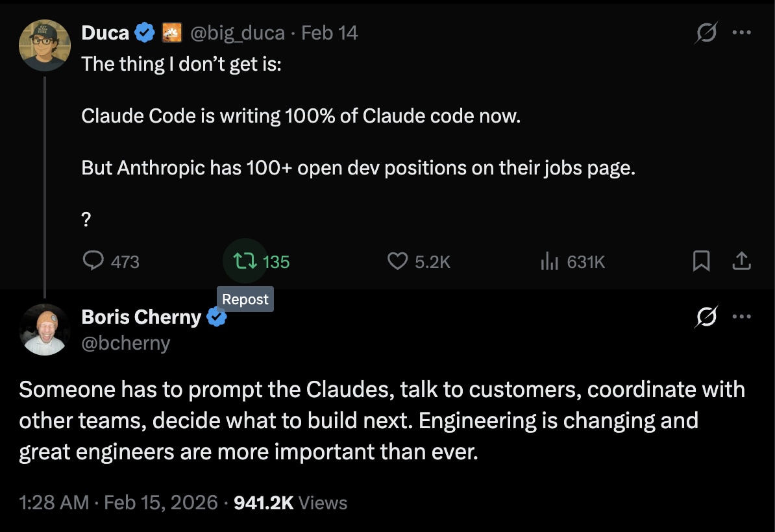Click the Repost tooltip option

point(245,299)
